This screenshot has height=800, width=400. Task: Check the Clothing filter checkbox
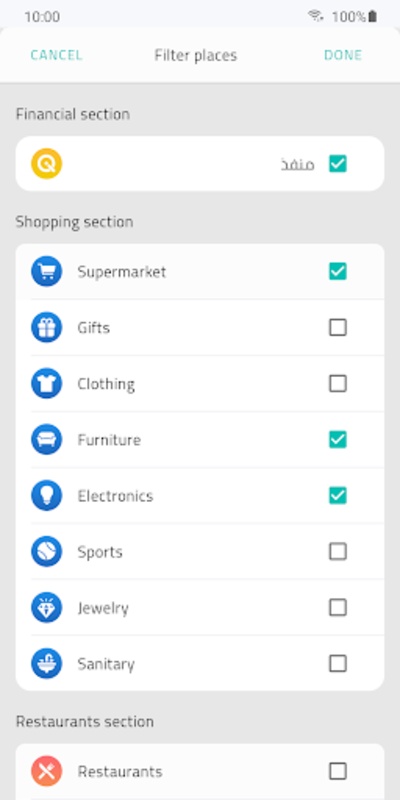(x=338, y=384)
